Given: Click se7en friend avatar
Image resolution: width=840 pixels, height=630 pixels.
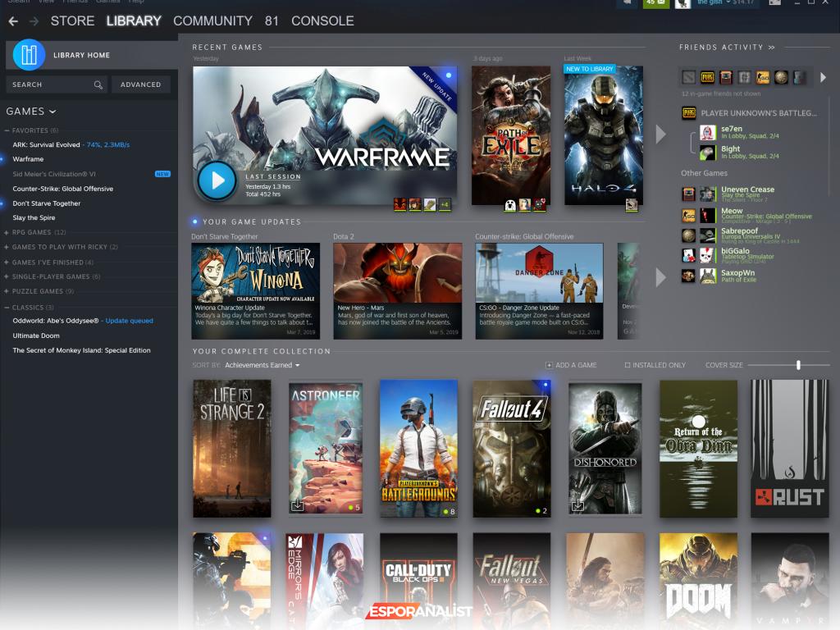Looking at the screenshot, I should [x=707, y=132].
